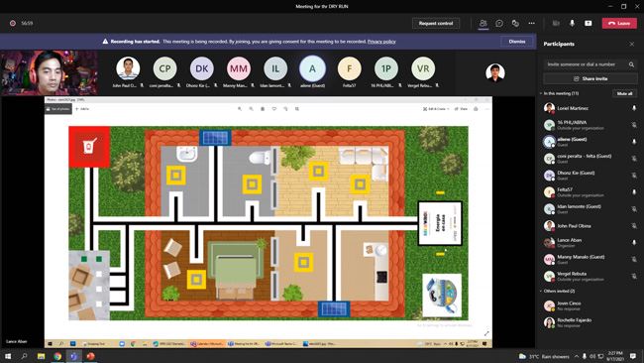Click the Share invite button
Screen dimensions: 644x363
point(590,78)
